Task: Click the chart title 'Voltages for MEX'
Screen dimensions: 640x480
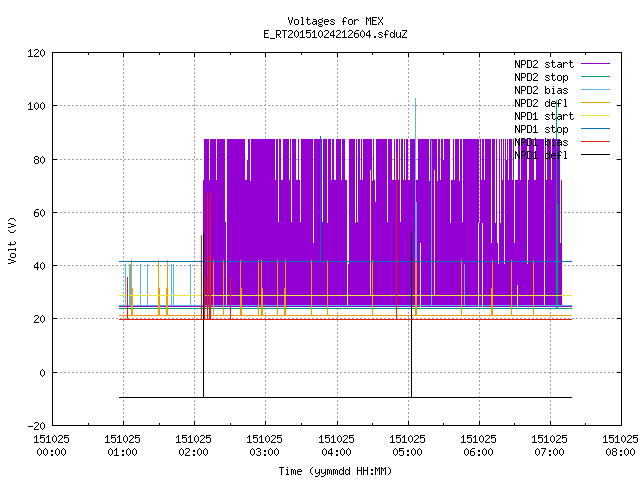Action: 335,21
